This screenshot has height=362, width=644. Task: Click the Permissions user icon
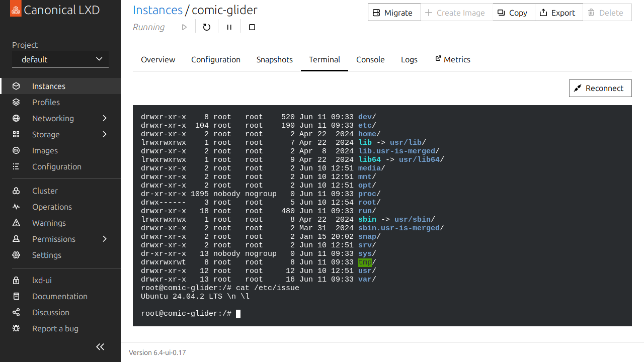click(16, 239)
